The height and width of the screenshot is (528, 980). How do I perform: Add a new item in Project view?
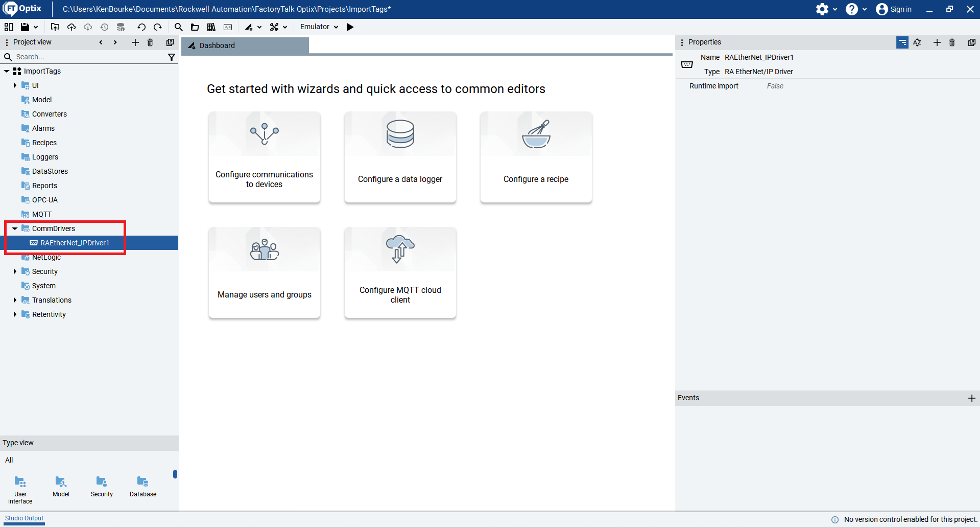[x=135, y=42]
